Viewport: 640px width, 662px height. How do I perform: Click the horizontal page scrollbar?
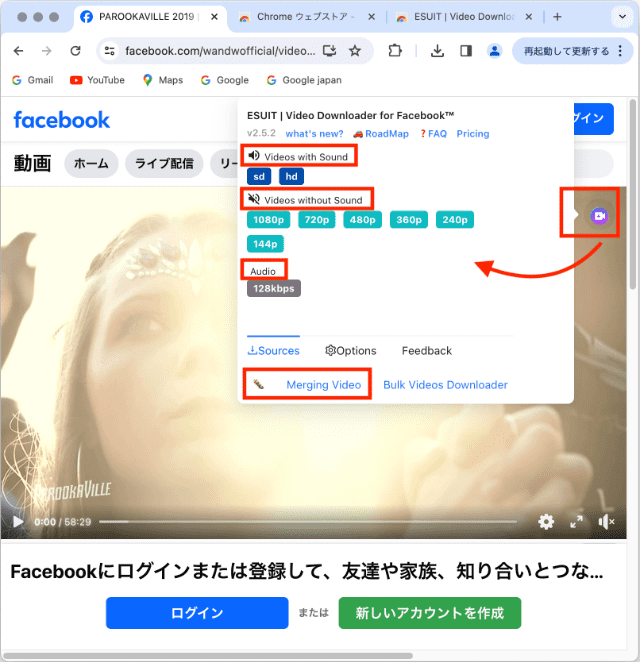pos(207,656)
